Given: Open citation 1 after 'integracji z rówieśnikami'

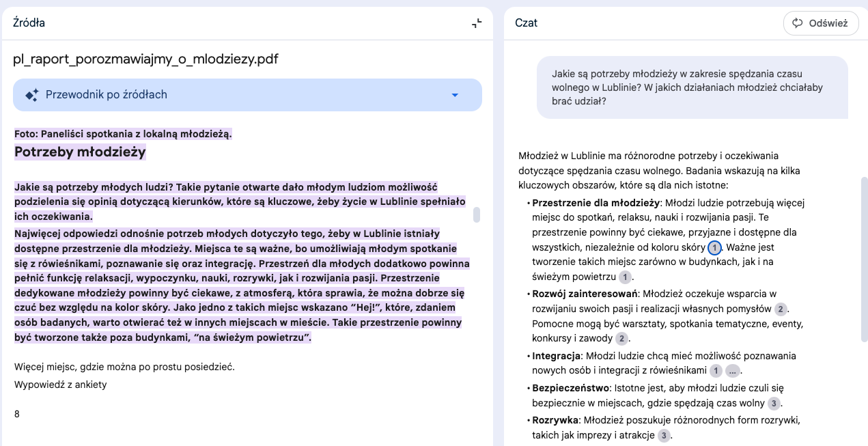Looking at the screenshot, I should pyautogui.click(x=715, y=371).
